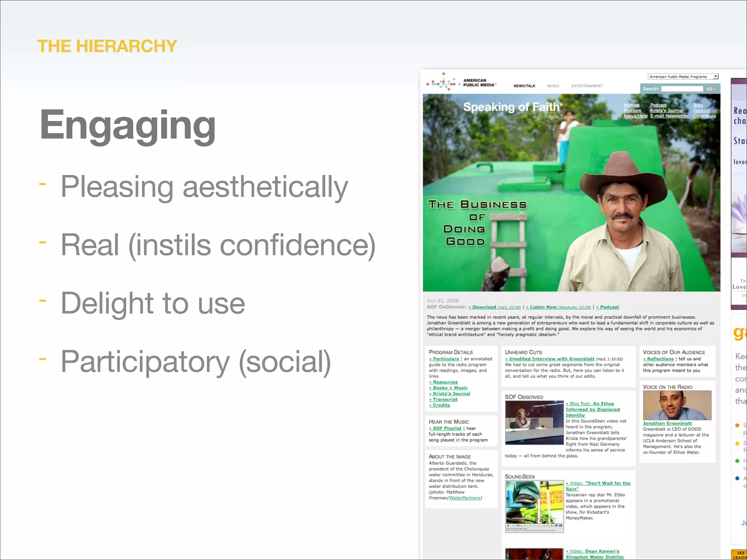
Task: Select the MUSIC tab
Action: pyautogui.click(x=553, y=86)
